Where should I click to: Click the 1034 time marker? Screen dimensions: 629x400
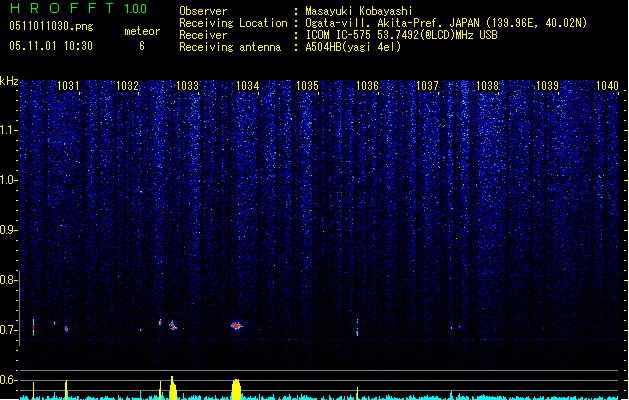pyautogui.click(x=248, y=86)
